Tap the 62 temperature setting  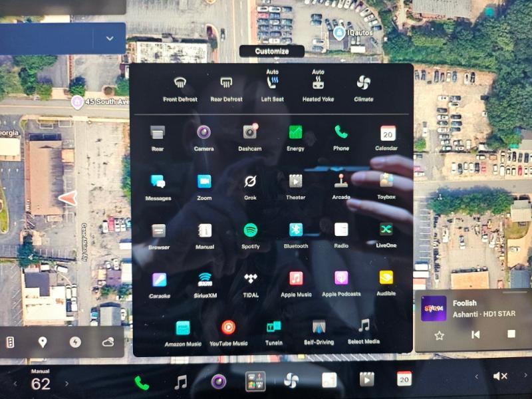[x=41, y=384]
